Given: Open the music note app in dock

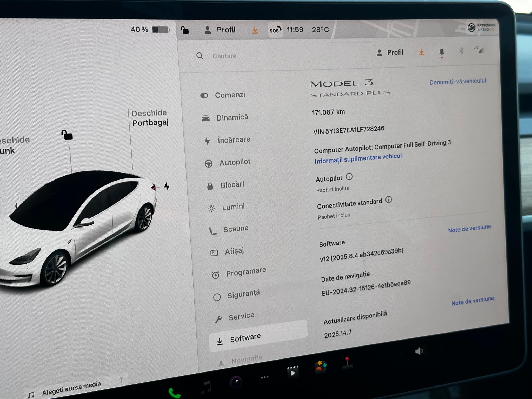Looking at the screenshot, I should (x=207, y=387).
